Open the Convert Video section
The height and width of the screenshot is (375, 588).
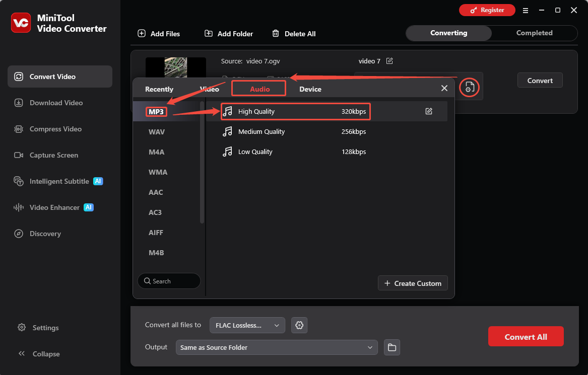60,77
